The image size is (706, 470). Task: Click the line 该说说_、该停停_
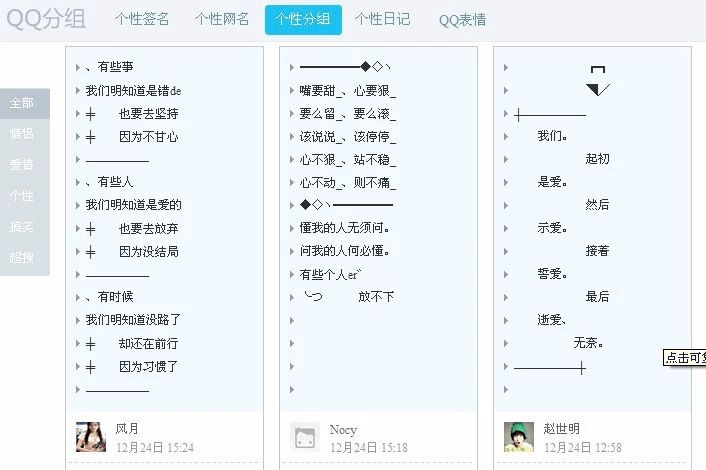[x=348, y=136]
